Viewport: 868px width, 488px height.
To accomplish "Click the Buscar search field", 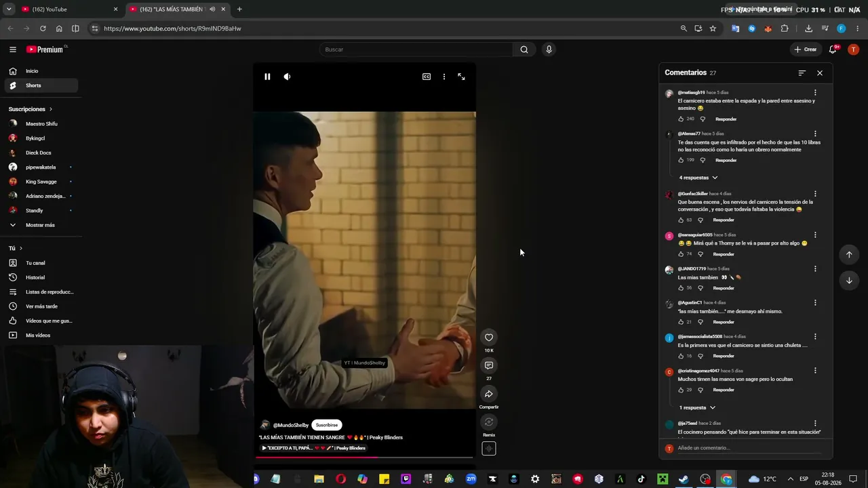I will 416,49.
